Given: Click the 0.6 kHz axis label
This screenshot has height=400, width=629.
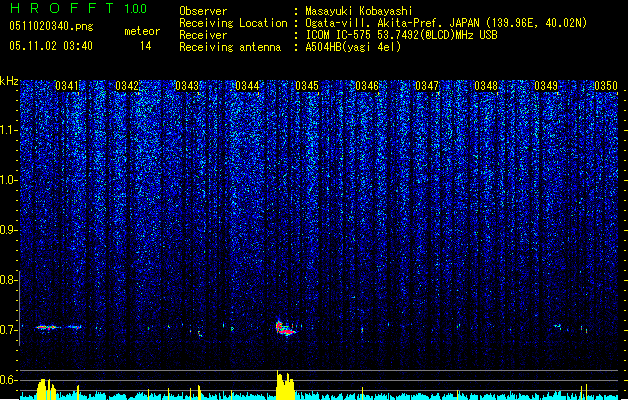Looking at the screenshot, I should pos(8,380).
